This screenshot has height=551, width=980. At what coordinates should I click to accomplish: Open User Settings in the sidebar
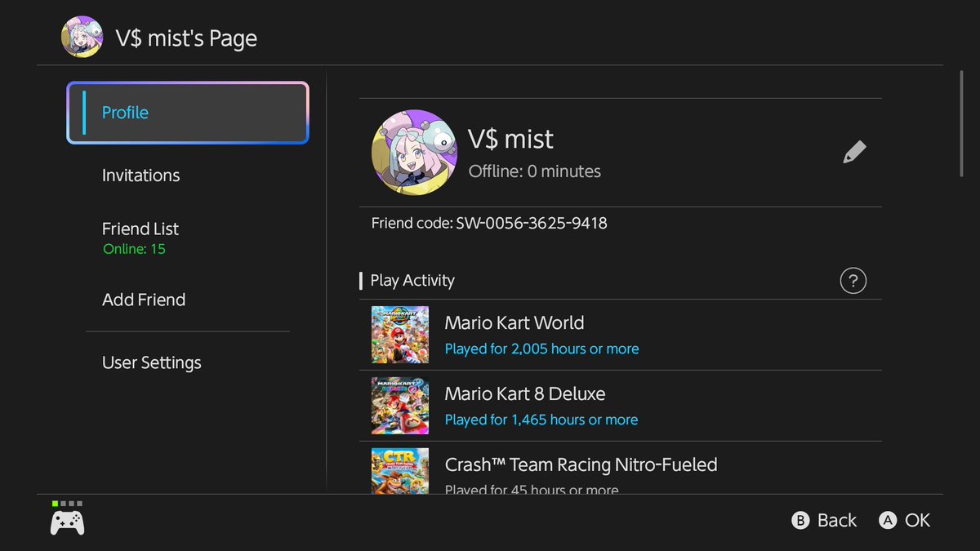[x=151, y=362]
